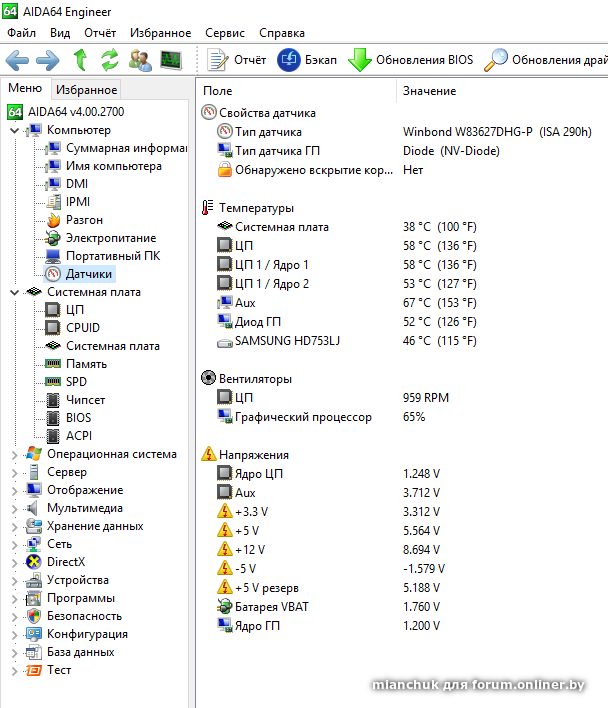Image resolution: width=608 pixels, height=708 pixels.
Task: Open the system monitor graph icon
Action: tap(171, 60)
